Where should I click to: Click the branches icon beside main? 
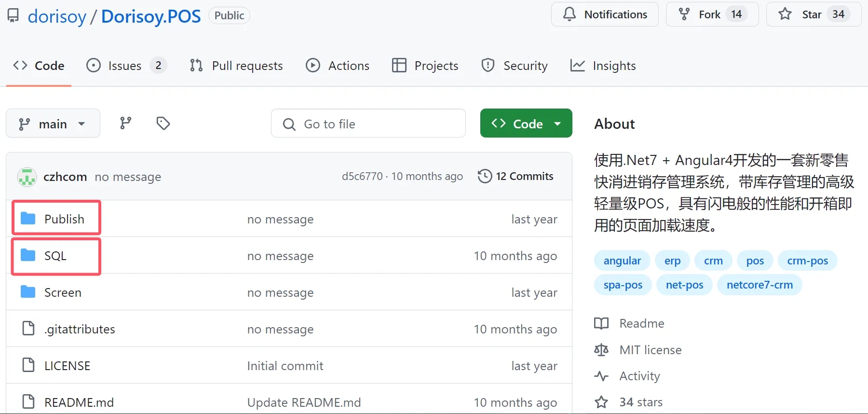(125, 124)
